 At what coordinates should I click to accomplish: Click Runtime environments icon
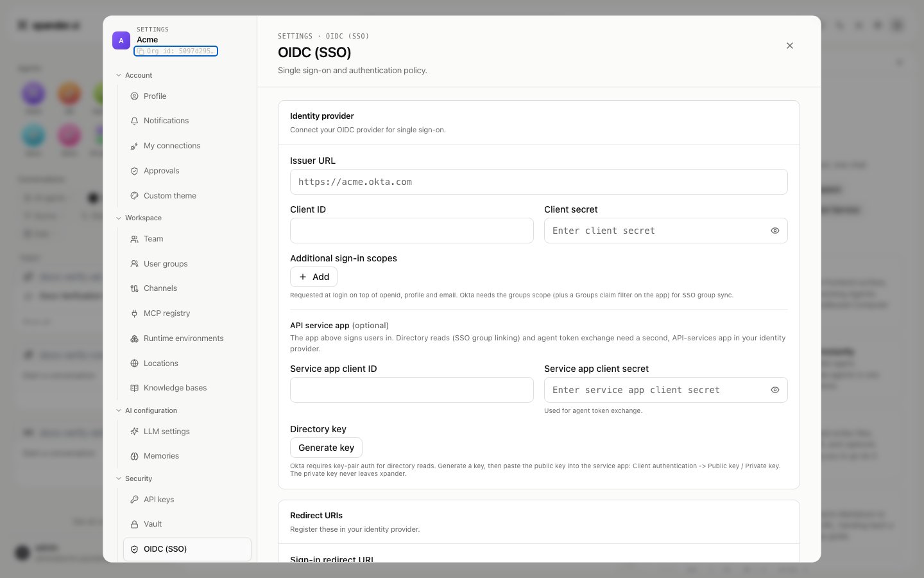coord(134,338)
